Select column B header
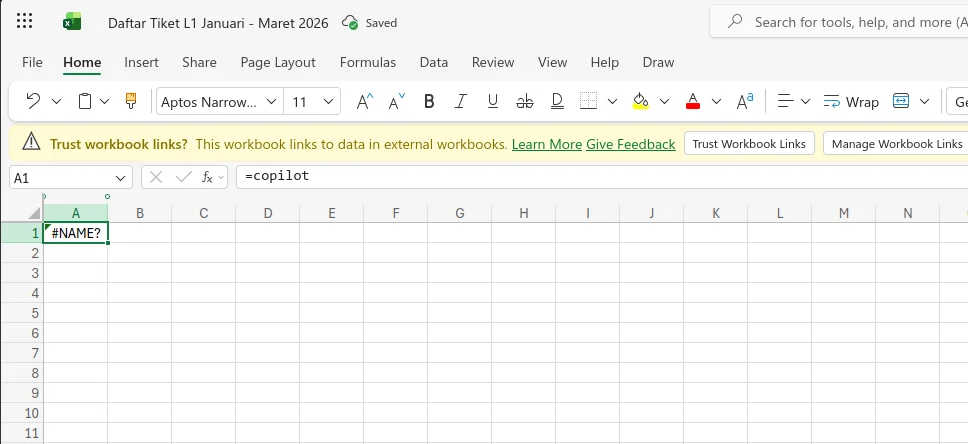968x444 pixels. coord(140,213)
